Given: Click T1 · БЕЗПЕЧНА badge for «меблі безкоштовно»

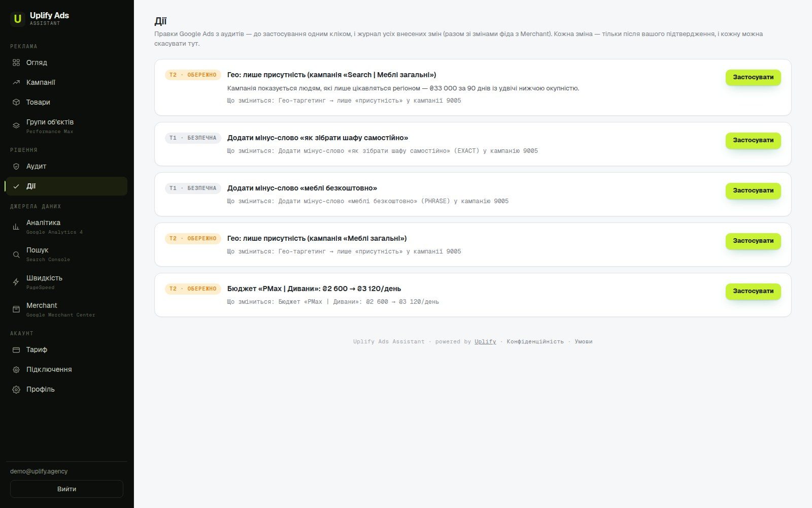Looking at the screenshot, I should (x=193, y=188).
